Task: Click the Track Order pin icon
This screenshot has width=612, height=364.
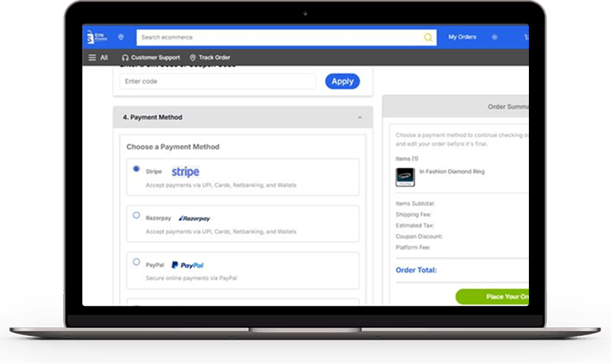Action: [x=193, y=57]
